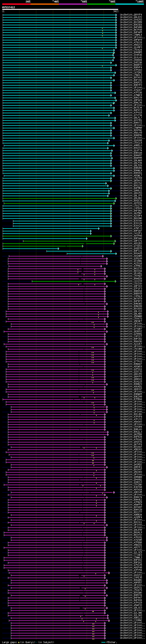The width and height of the screenshot is (146, 644).
Task: Open hit UniRef100_Q1KUU8
Action: 131,140
